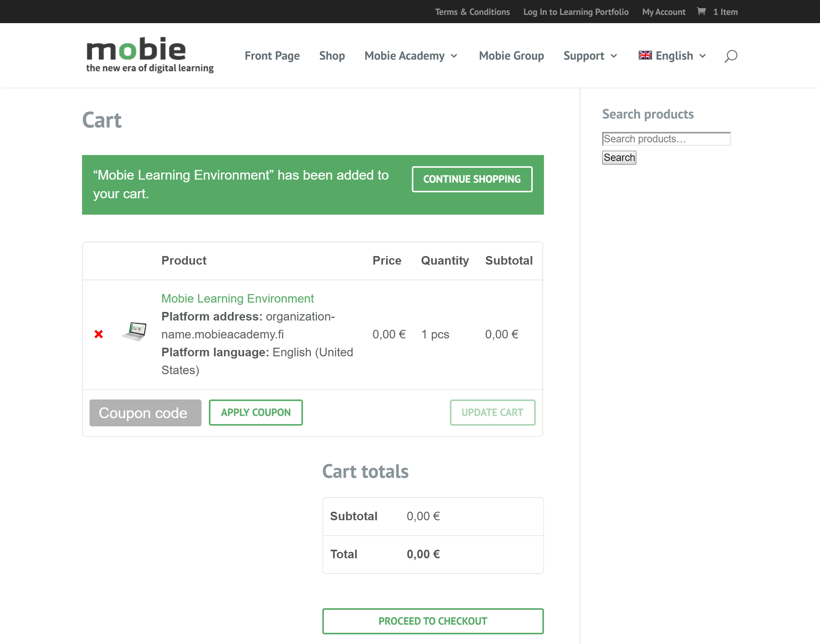
Task: Click the Total '0,00 €' value
Action: [423, 554]
